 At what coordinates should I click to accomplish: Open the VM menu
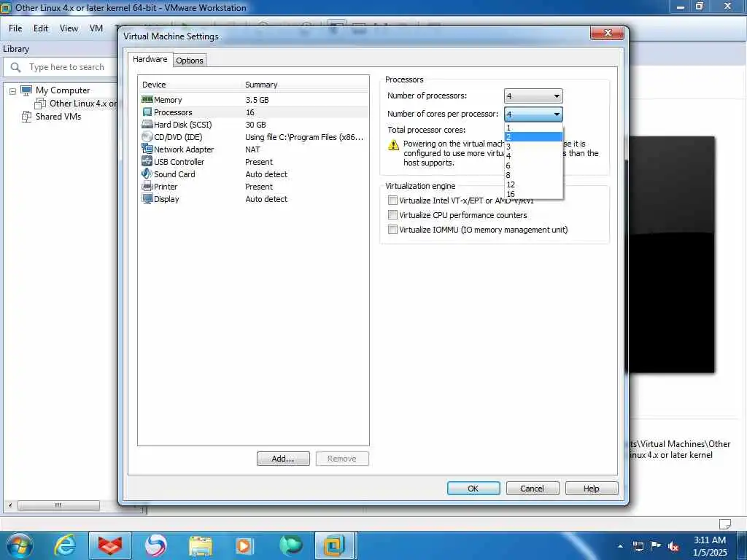(x=96, y=28)
